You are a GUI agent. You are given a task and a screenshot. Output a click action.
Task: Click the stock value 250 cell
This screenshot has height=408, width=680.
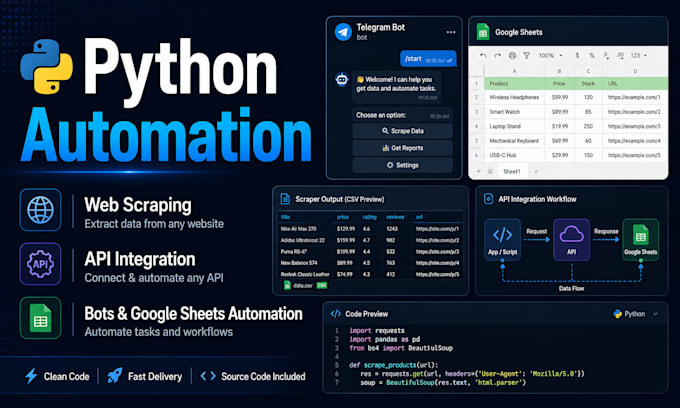coord(588,126)
